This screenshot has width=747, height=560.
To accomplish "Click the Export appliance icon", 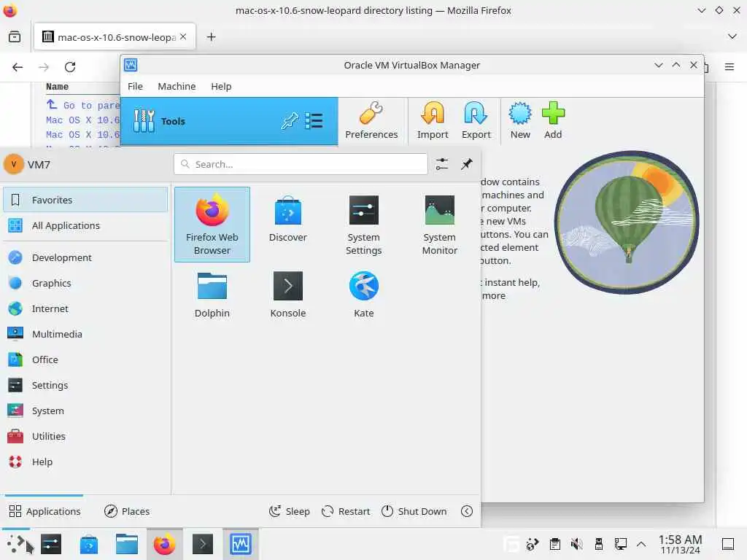I will pos(476,120).
